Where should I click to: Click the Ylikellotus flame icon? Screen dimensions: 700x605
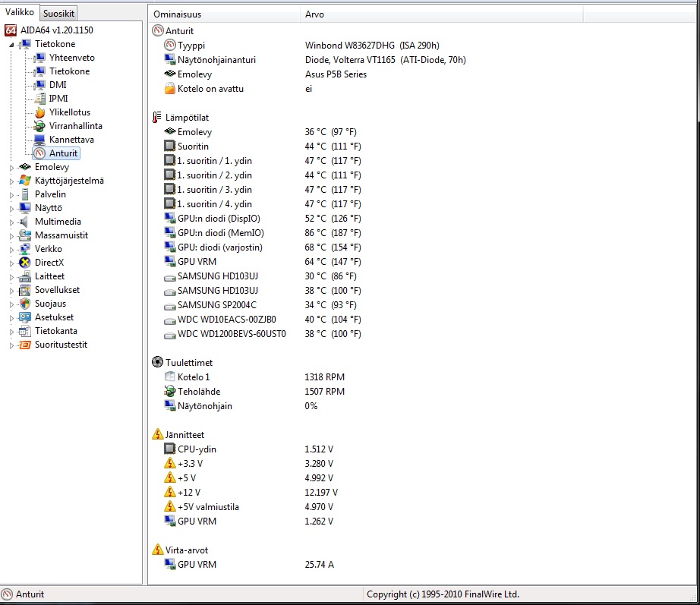pos(39,112)
